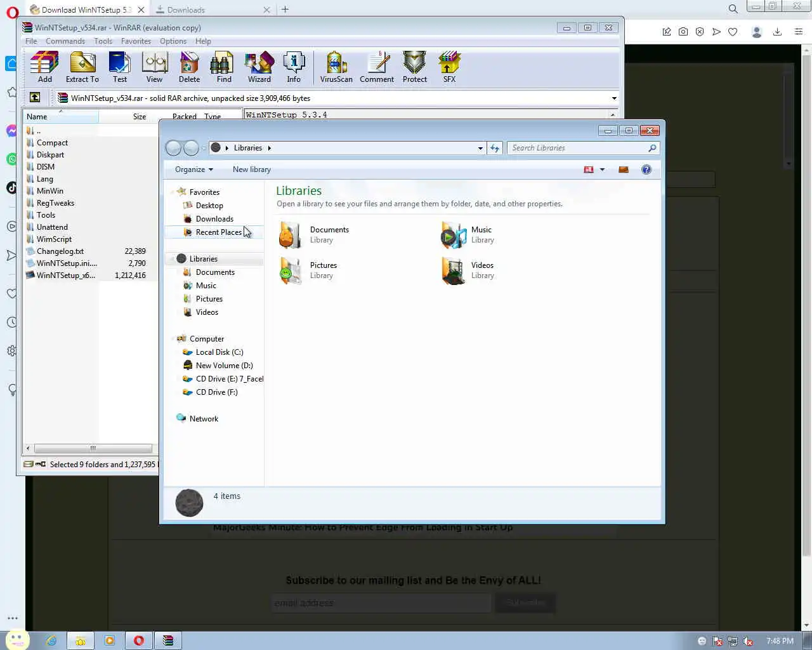The image size is (812, 650).
Task: Click the Opera account profile icon
Action: pyautogui.click(x=756, y=32)
